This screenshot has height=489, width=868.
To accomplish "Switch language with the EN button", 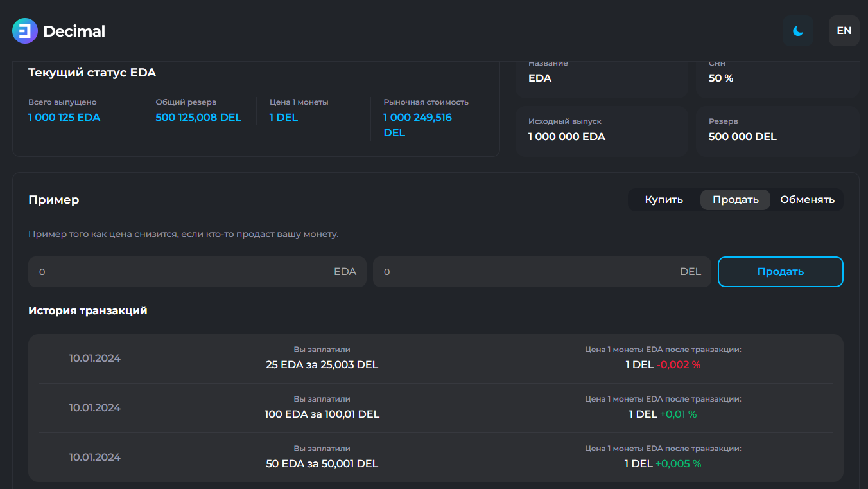I will pos(844,31).
